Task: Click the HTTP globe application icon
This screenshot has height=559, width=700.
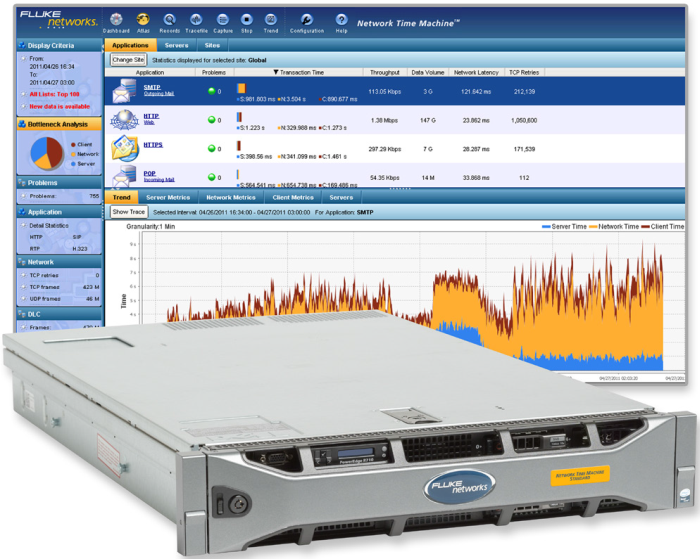Action: click(125, 120)
